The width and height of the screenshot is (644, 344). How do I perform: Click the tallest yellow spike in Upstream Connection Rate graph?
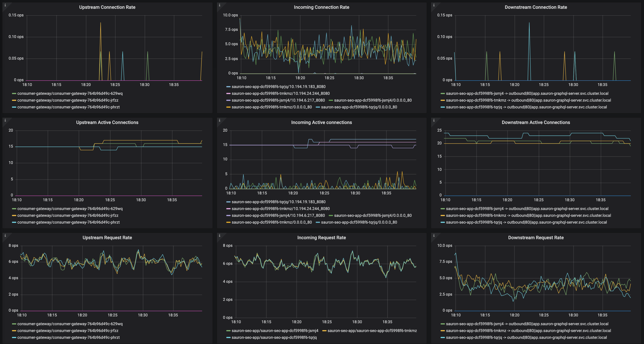coord(100,24)
